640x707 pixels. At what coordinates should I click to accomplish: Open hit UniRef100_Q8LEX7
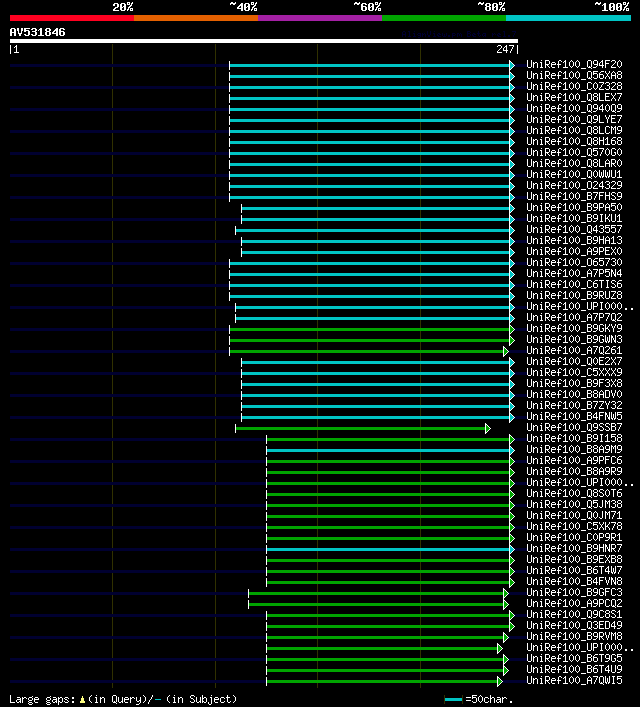click(x=574, y=97)
